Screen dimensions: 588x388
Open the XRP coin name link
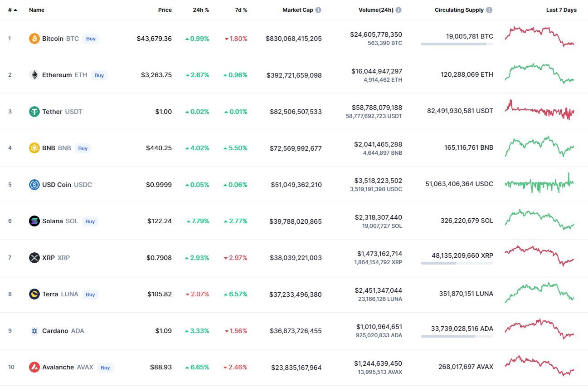[x=49, y=258]
